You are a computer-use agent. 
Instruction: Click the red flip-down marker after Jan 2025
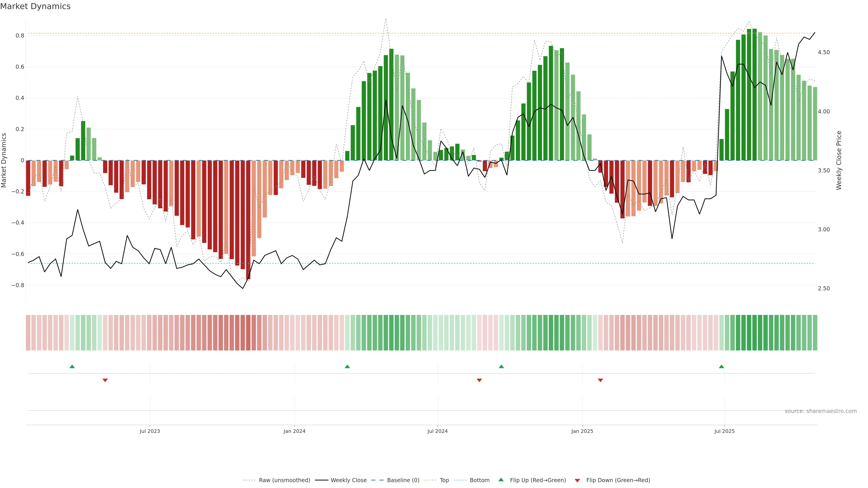(600, 380)
